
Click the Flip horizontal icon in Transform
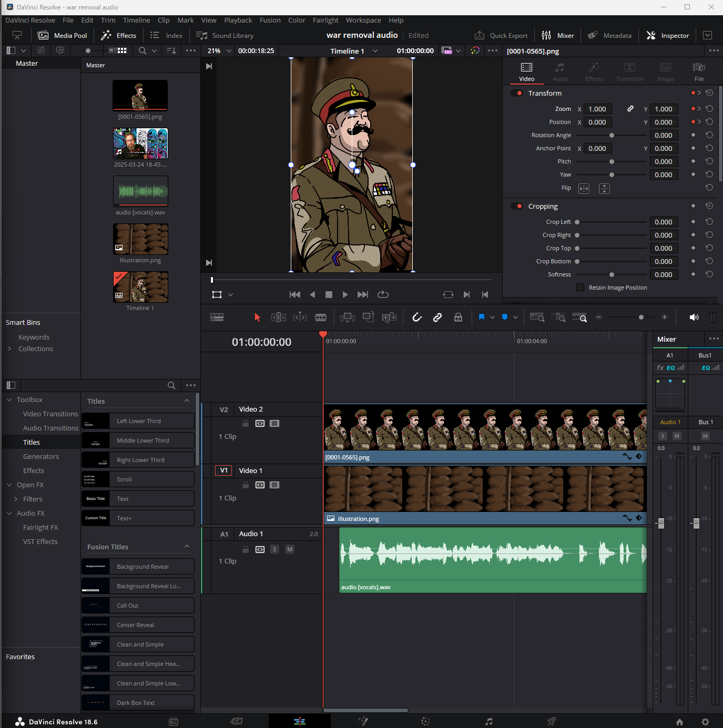[584, 188]
